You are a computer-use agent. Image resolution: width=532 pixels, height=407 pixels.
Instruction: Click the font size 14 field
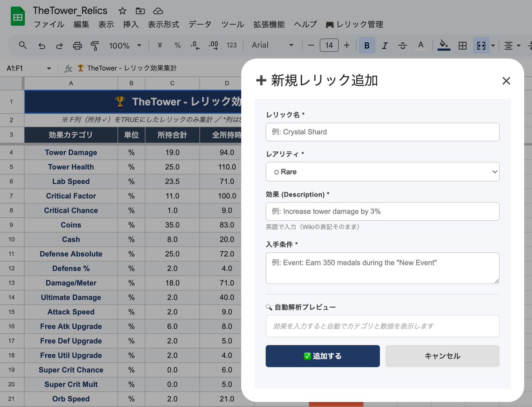pos(329,45)
